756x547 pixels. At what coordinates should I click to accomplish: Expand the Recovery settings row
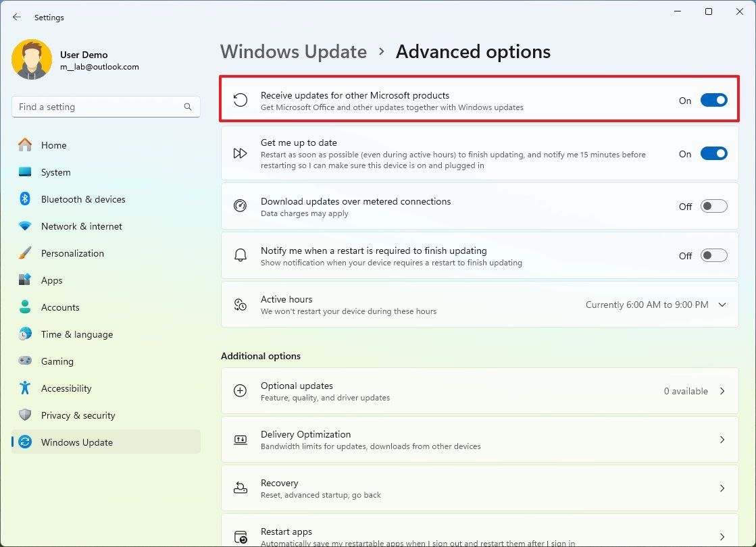click(x=480, y=488)
